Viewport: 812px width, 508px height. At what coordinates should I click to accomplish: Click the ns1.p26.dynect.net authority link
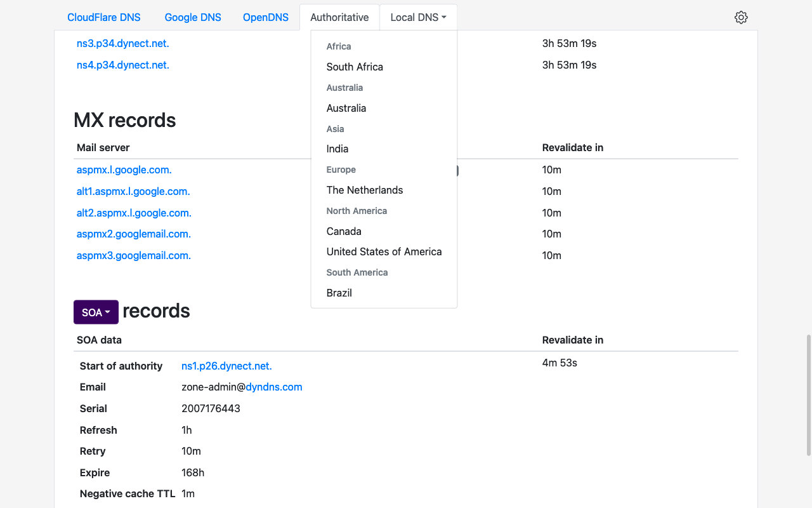226,366
